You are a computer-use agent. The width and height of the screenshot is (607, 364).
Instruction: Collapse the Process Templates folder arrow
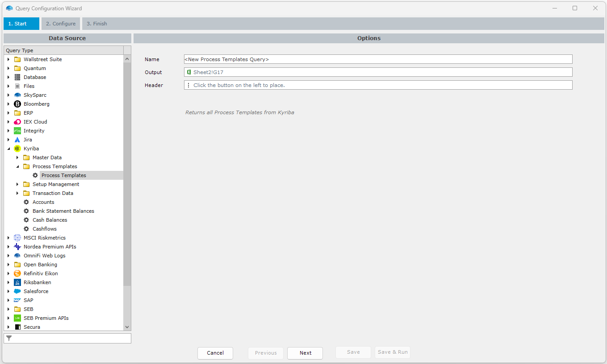point(17,166)
